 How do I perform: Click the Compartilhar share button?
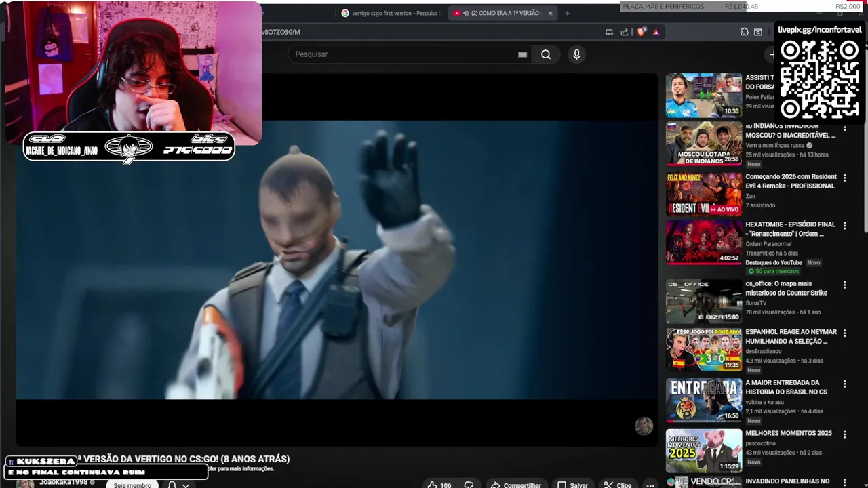516,485
